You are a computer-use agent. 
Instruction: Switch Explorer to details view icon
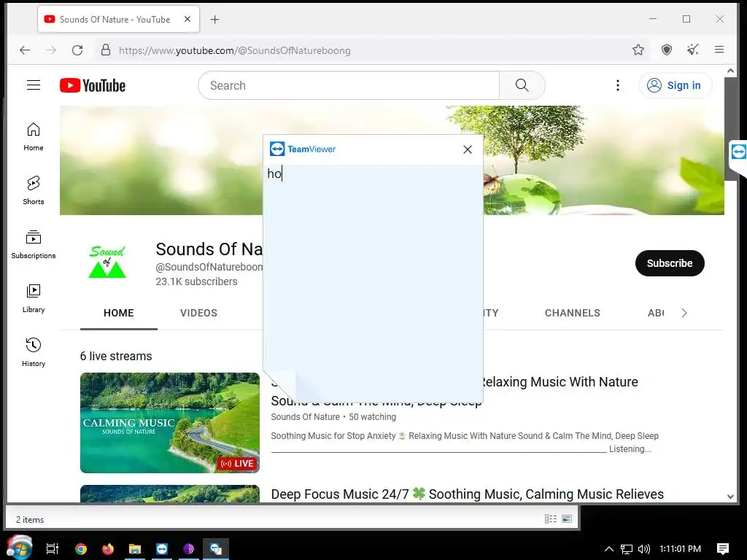[551, 519]
